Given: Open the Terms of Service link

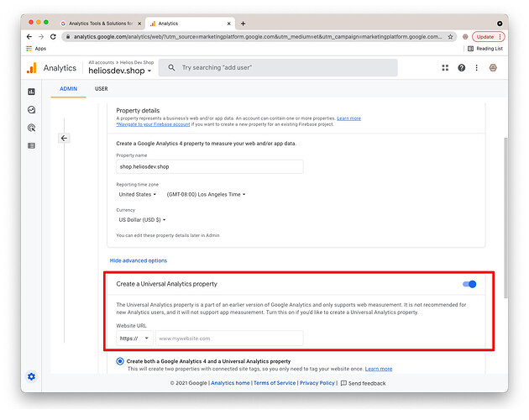Looking at the screenshot, I should (x=275, y=383).
